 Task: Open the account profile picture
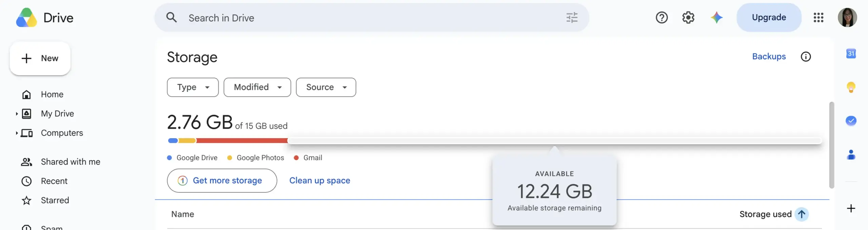click(x=847, y=18)
